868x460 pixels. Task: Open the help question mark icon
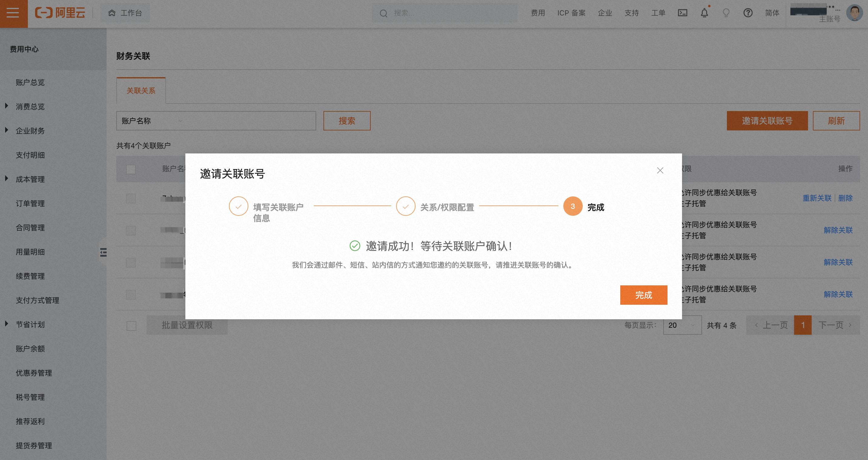tap(748, 13)
